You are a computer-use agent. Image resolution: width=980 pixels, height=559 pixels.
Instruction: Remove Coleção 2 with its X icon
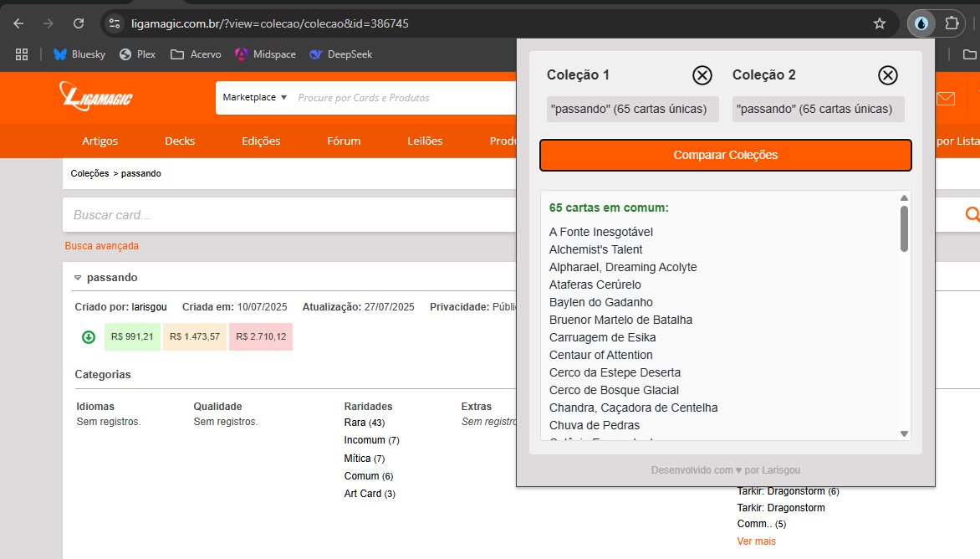[887, 75]
